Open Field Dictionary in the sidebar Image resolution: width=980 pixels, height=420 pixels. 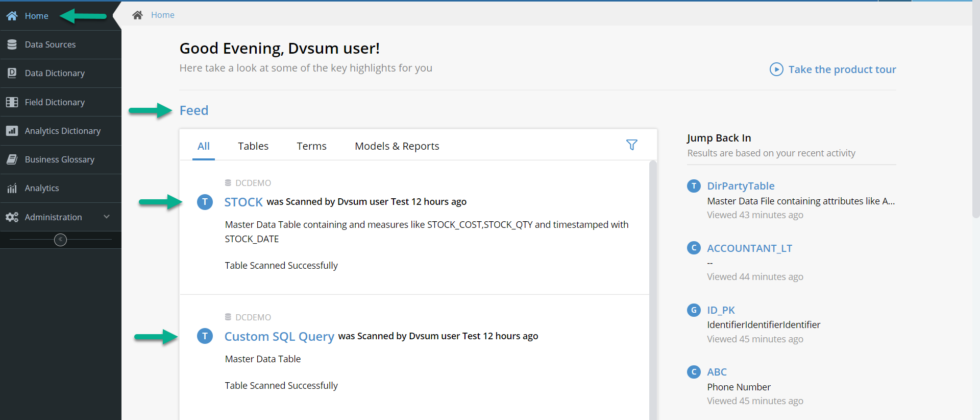[61, 102]
